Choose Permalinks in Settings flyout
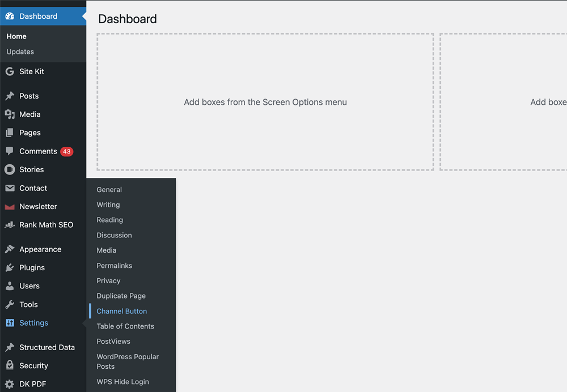The height and width of the screenshot is (392, 567). click(x=115, y=266)
